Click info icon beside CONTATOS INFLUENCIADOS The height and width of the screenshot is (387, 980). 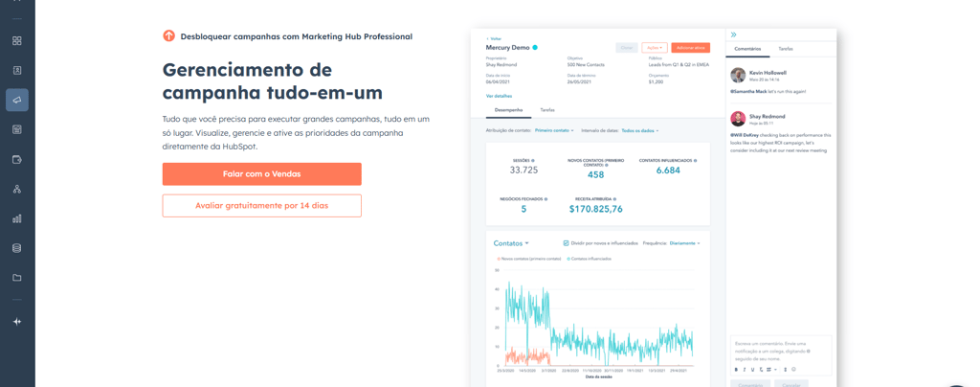pos(695,161)
